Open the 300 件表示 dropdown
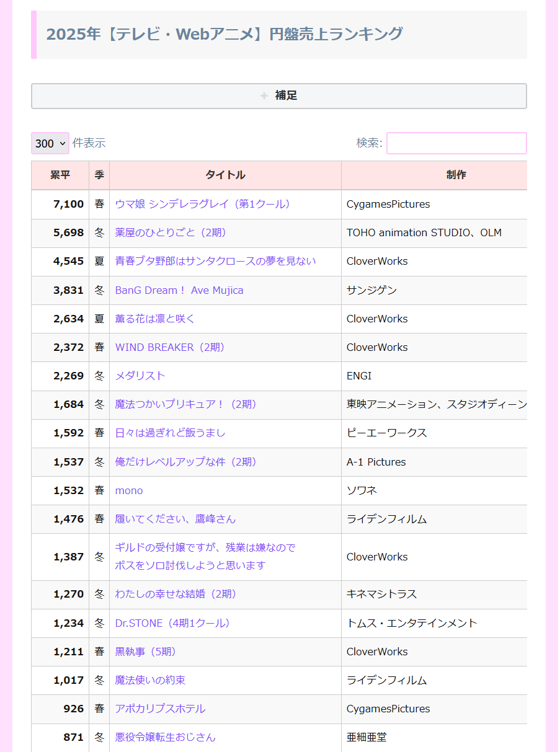This screenshot has width=560, height=752. pos(50,143)
